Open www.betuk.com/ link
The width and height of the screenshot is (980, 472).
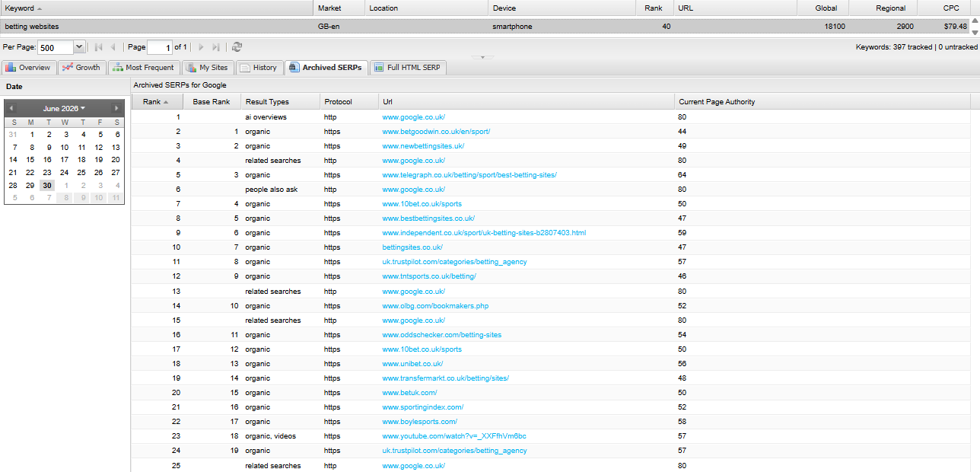(409, 393)
